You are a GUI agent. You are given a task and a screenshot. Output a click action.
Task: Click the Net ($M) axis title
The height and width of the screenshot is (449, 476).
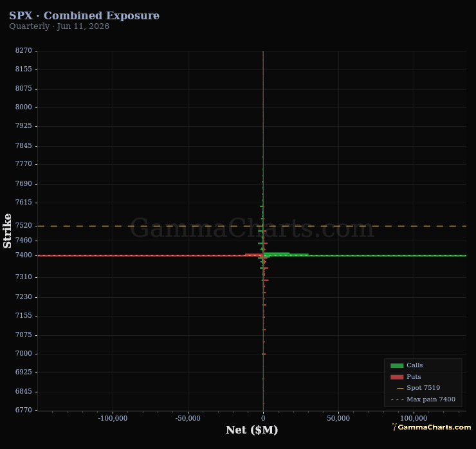(x=252, y=430)
